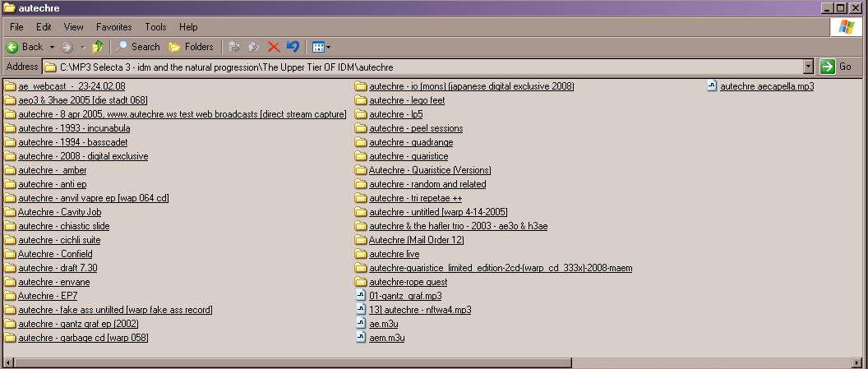Click the Forward arrow icon
The image size is (868, 369).
(x=67, y=47)
